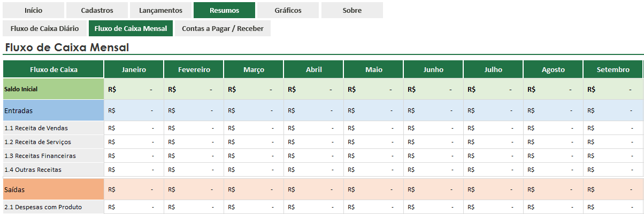Open Contas a Pagar / Receber

pos(223,28)
